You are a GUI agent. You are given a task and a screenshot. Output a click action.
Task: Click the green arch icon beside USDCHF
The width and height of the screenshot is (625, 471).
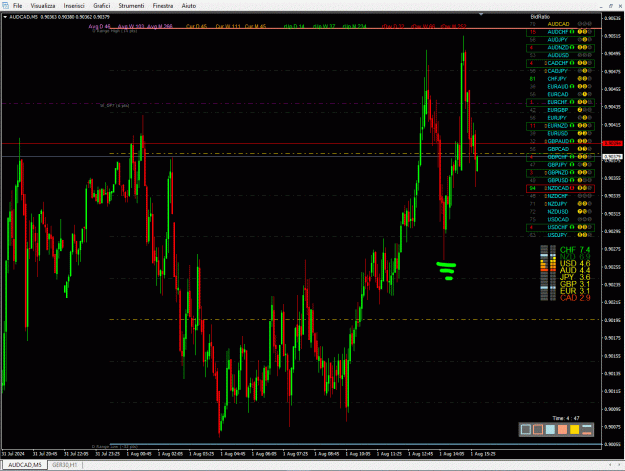click(x=572, y=227)
